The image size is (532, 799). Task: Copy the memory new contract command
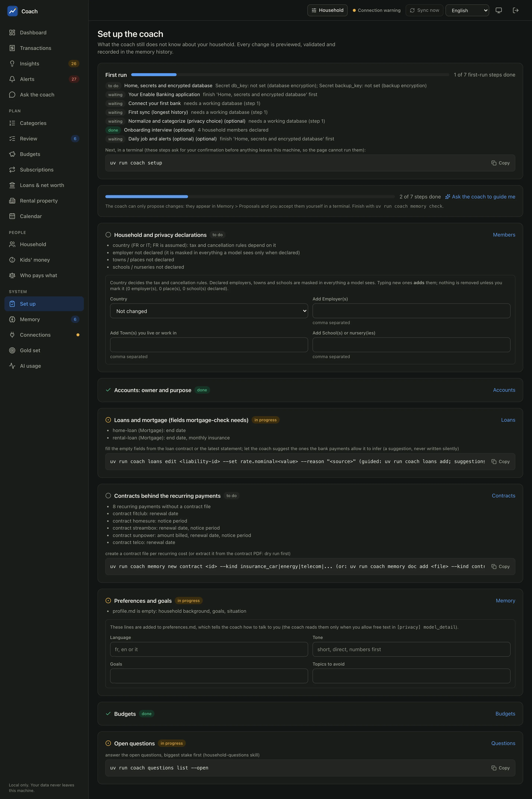click(x=501, y=567)
